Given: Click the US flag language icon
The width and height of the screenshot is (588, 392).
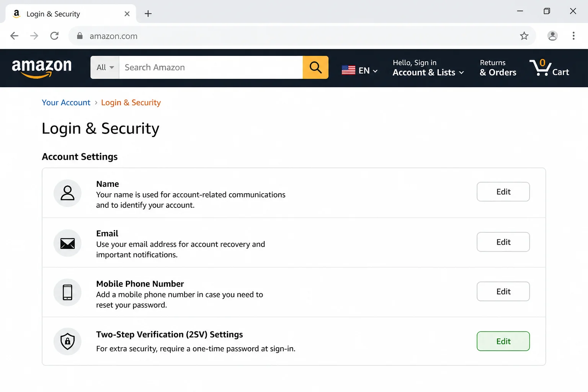Looking at the screenshot, I should click(x=348, y=70).
